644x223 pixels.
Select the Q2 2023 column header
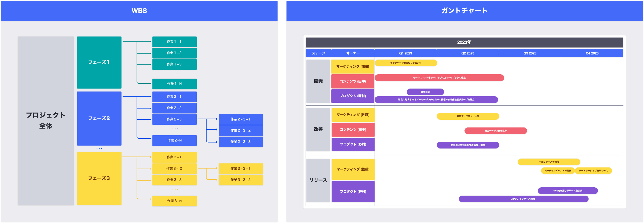pyautogui.click(x=468, y=53)
